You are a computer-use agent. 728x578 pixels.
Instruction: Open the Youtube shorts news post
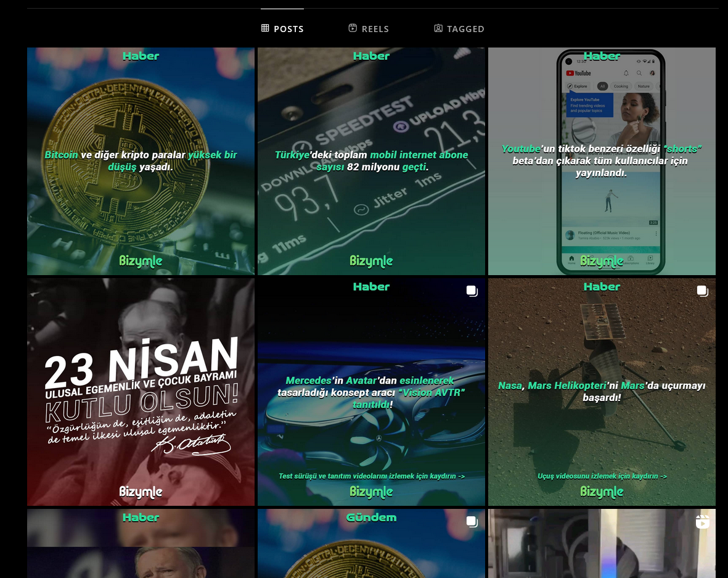pos(602,161)
